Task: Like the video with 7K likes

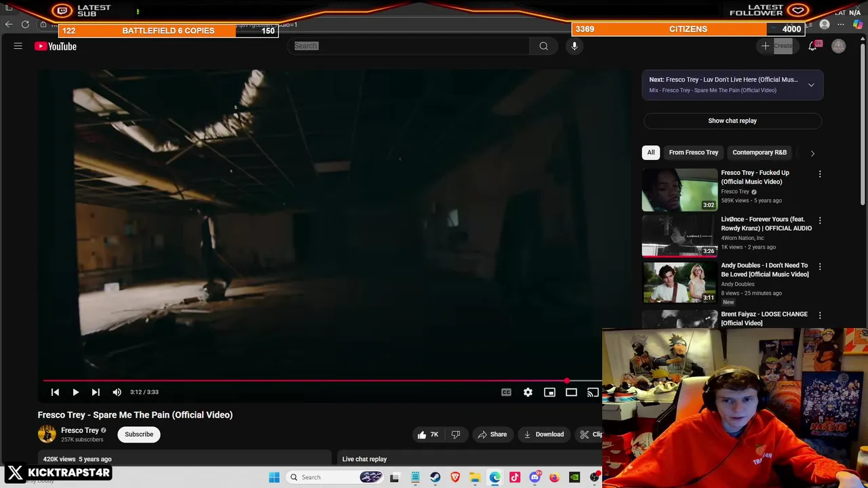Action: (x=428, y=434)
